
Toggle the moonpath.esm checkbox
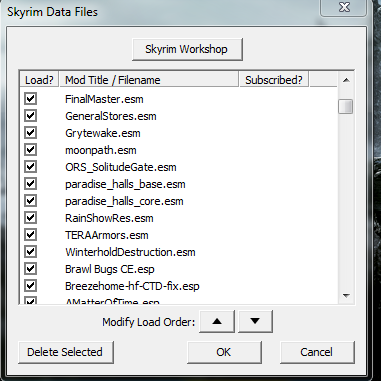(x=30, y=150)
